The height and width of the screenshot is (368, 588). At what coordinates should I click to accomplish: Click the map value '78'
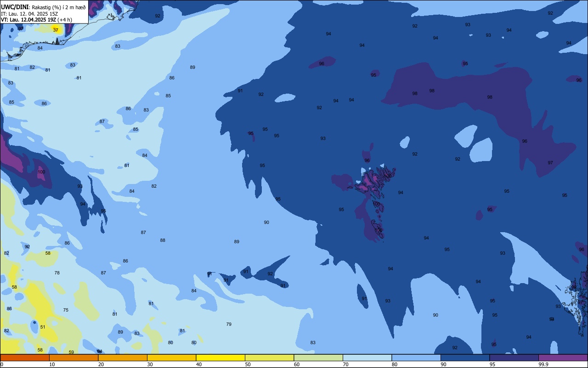[57, 273]
